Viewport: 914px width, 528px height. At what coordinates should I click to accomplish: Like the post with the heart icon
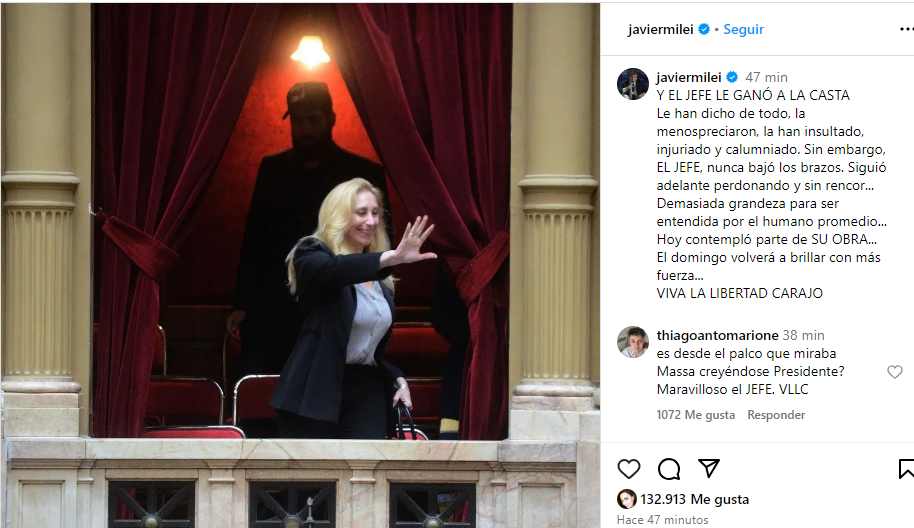click(x=628, y=469)
